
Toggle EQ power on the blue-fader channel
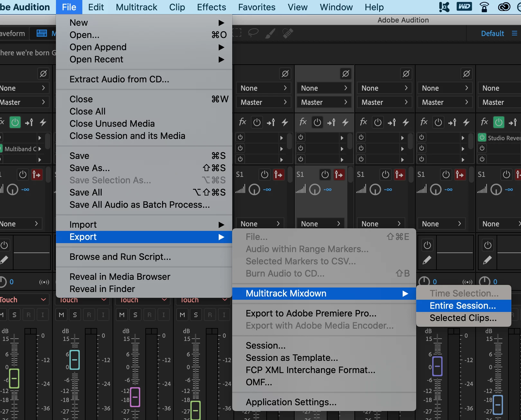[488, 245]
